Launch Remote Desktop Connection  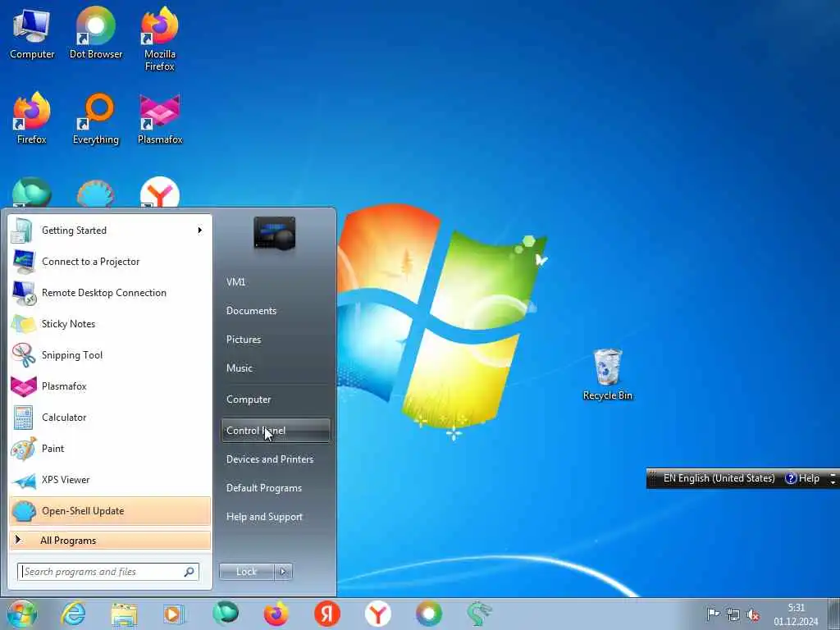tap(110, 293)
